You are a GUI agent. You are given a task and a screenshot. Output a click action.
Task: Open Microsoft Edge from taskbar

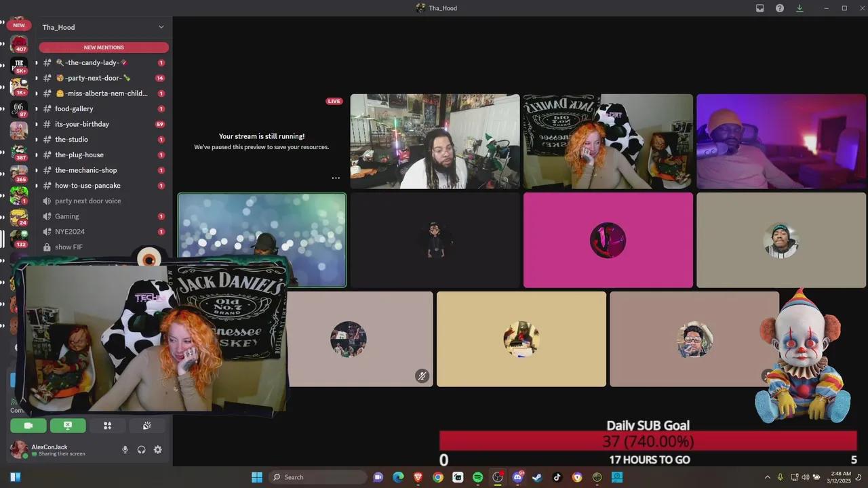pos(398,477)
